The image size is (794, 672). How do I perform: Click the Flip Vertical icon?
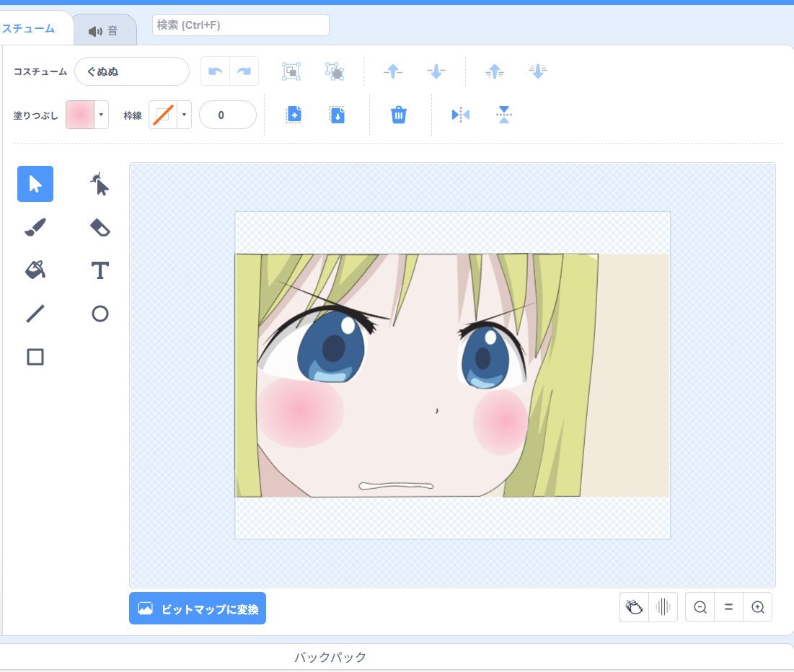(503, 115)
